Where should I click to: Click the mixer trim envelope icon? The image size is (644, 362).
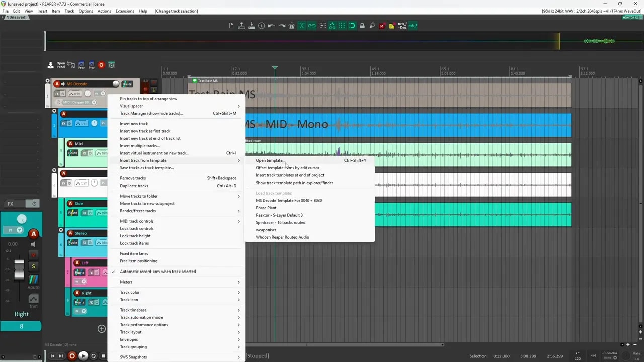33,299
